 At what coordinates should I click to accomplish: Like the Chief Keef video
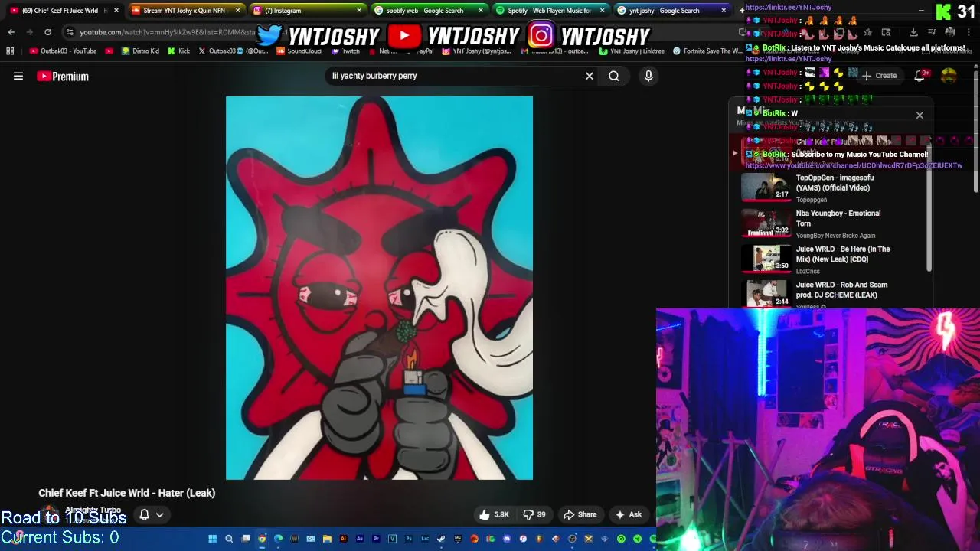point(493,514)
